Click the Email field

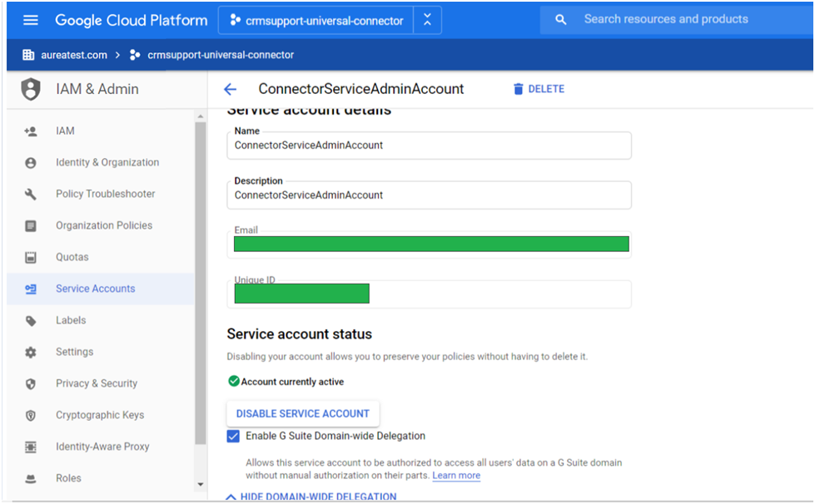[430, 245]
